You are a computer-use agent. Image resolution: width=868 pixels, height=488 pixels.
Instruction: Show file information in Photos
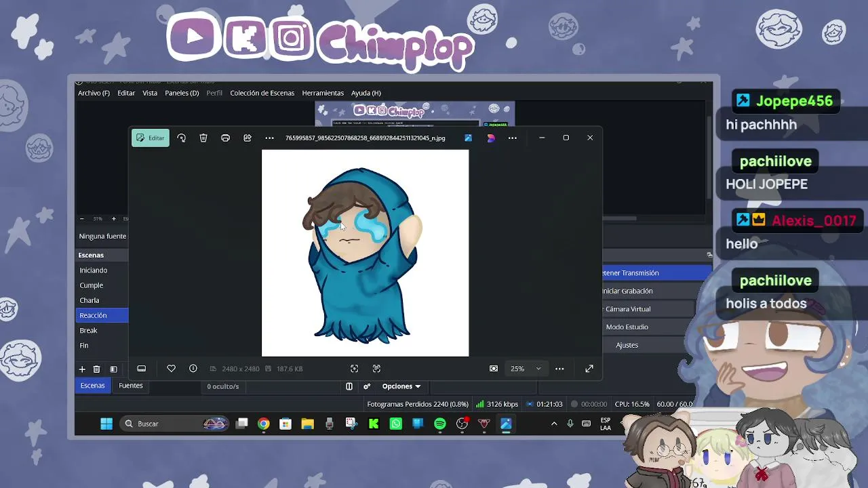(193, 369)
